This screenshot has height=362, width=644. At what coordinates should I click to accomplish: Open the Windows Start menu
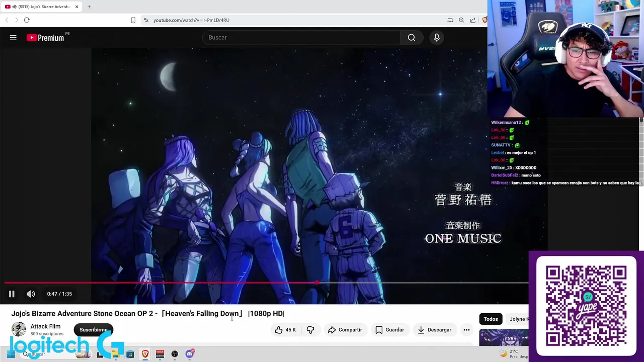coord(11,354)
